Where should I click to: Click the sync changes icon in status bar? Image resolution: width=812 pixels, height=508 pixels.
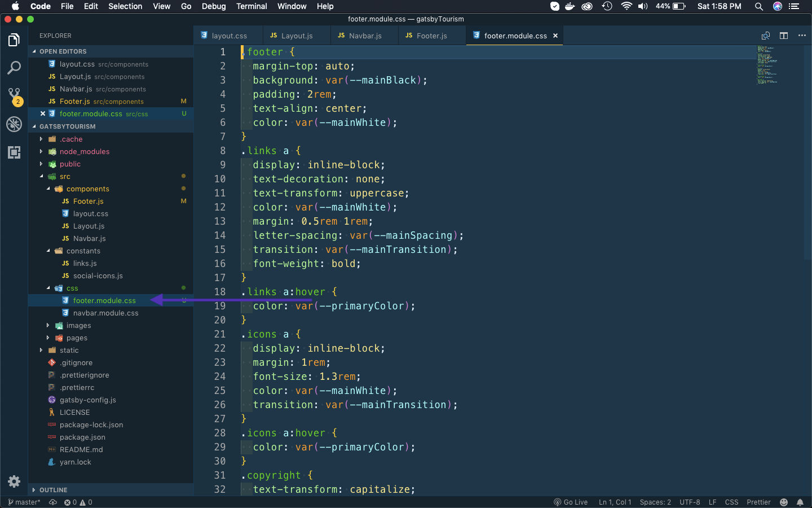pyautogui.click(x=53, y=502)
